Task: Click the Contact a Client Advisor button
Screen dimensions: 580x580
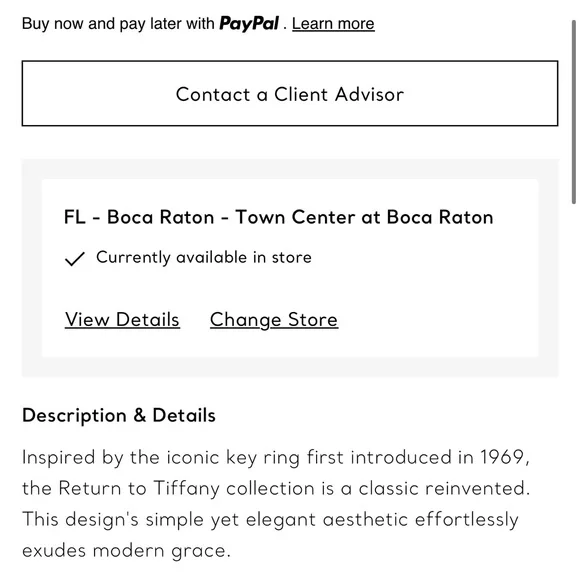Action: point(290,93)
